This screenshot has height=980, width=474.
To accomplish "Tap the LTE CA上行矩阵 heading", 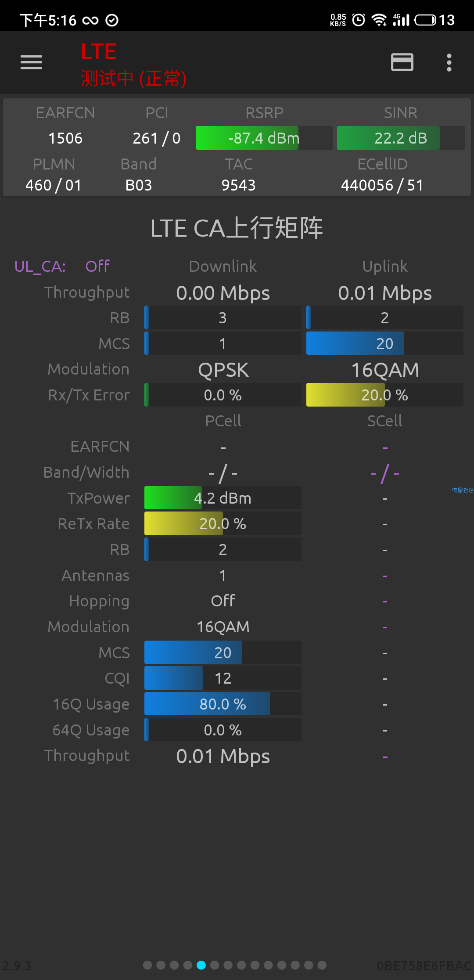I will (x=237, y=228).
